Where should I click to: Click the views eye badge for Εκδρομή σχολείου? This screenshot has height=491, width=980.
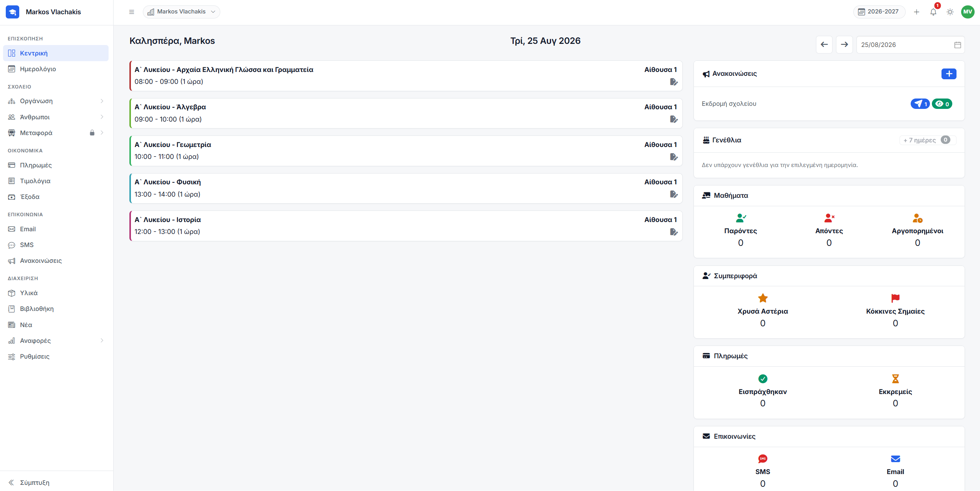942,104
